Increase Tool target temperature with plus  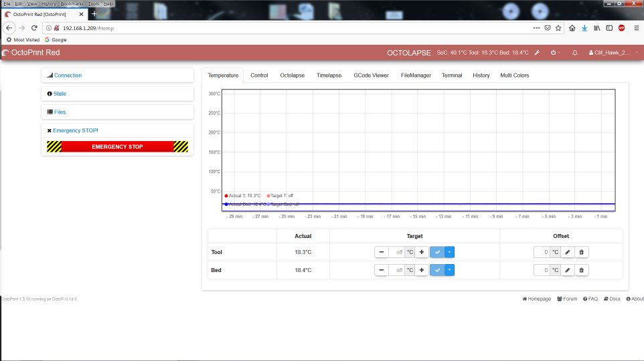tap(422, 252)
